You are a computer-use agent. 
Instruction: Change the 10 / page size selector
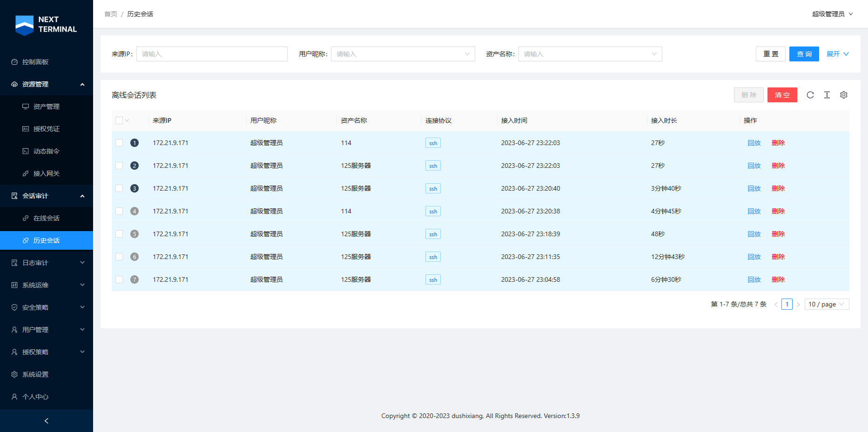[826, 304]
